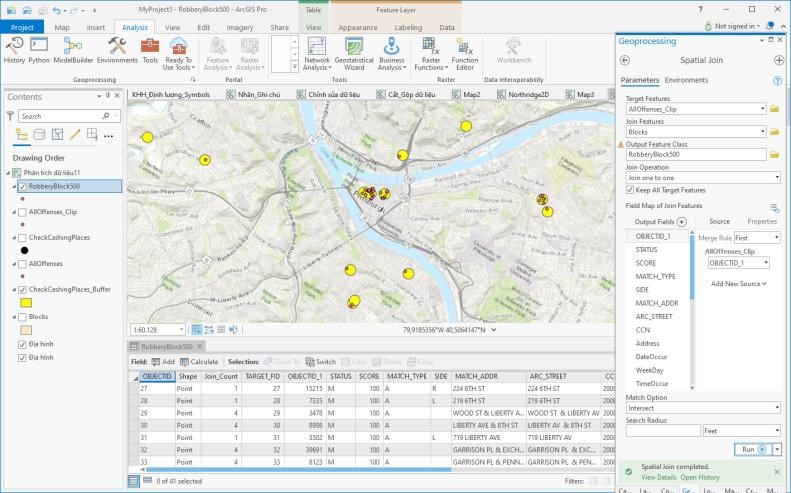The image size is (791, 493).
Task: Run the Spatial Join tool
Action: (x=752, y=449)
